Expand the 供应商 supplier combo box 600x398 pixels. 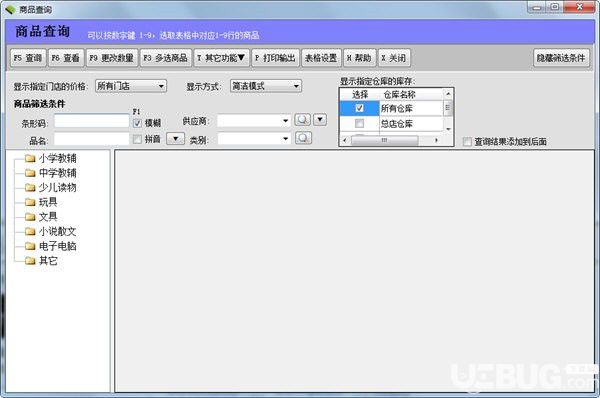[254, 121]
